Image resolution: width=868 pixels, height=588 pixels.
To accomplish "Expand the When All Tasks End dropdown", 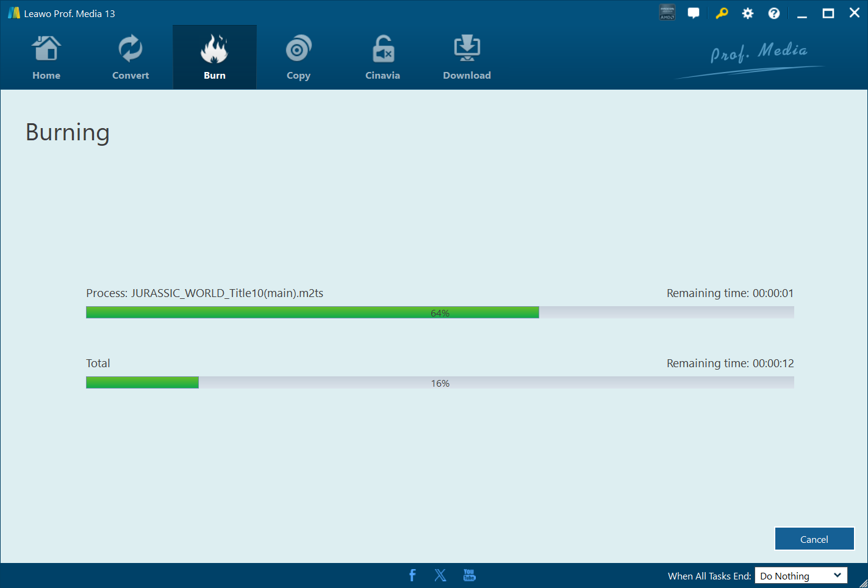I will [x=801, y=576].
